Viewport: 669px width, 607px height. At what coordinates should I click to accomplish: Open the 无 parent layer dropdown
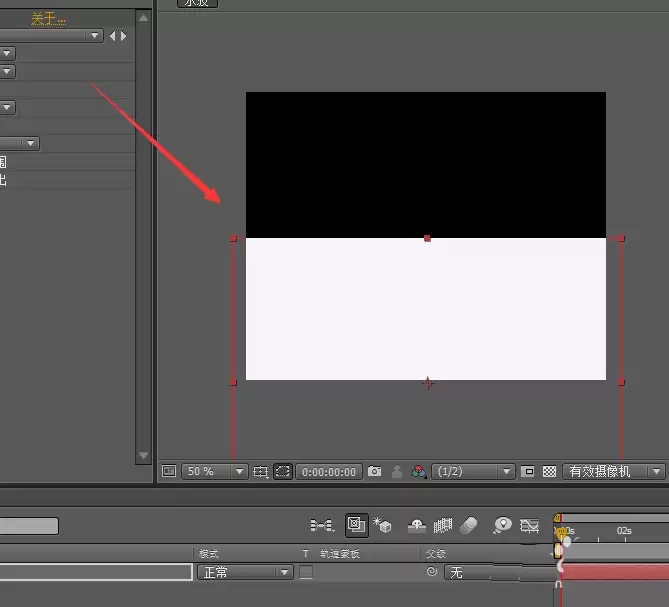click(x=469, y=572)
